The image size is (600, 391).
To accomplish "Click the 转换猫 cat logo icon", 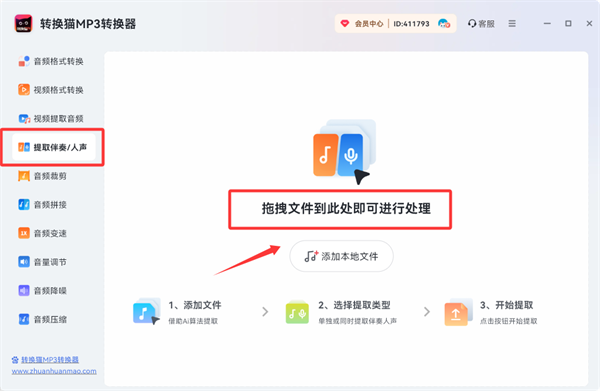I will pyautogui.click(x=23, y=24).
